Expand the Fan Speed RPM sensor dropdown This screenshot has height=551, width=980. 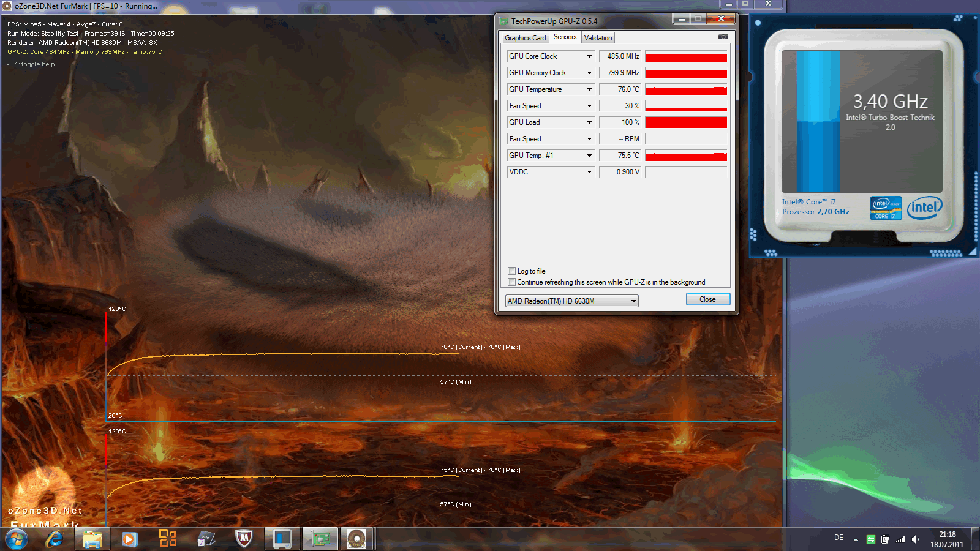(x=589, y=139)
